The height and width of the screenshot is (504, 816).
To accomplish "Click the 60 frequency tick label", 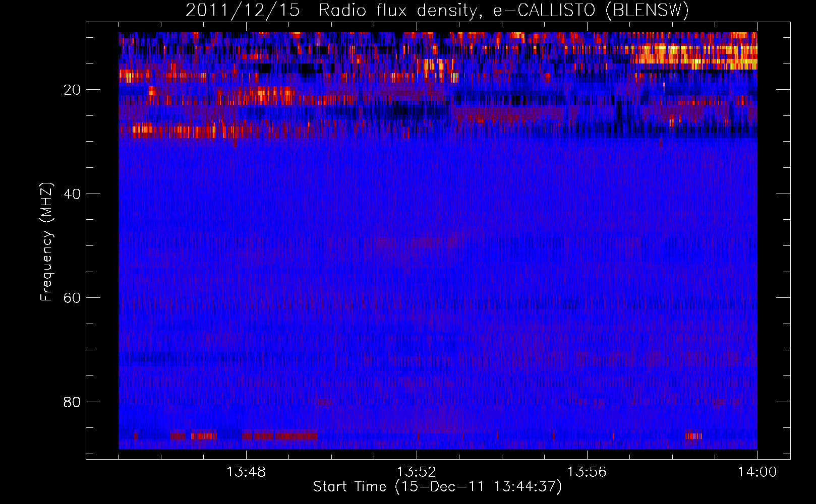I will pyautogui.click(x=72, y=298).
